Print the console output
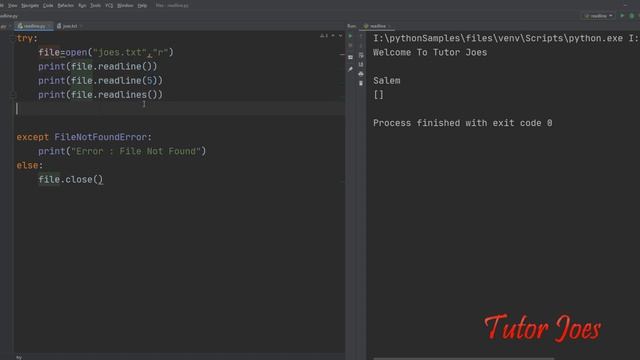The height and width of the screenshot is (360, 640). 361,74
